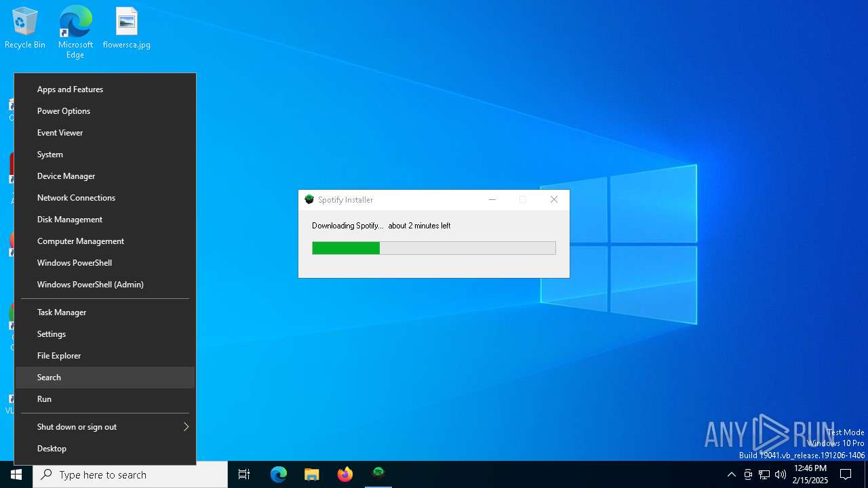Open the clock showing 12:46 PM
Screen dimensions: 868x488
[x=810, y=474]
